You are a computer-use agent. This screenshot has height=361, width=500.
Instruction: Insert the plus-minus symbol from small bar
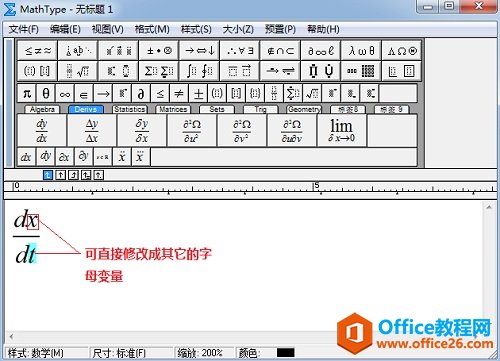[x=198, y=94]
